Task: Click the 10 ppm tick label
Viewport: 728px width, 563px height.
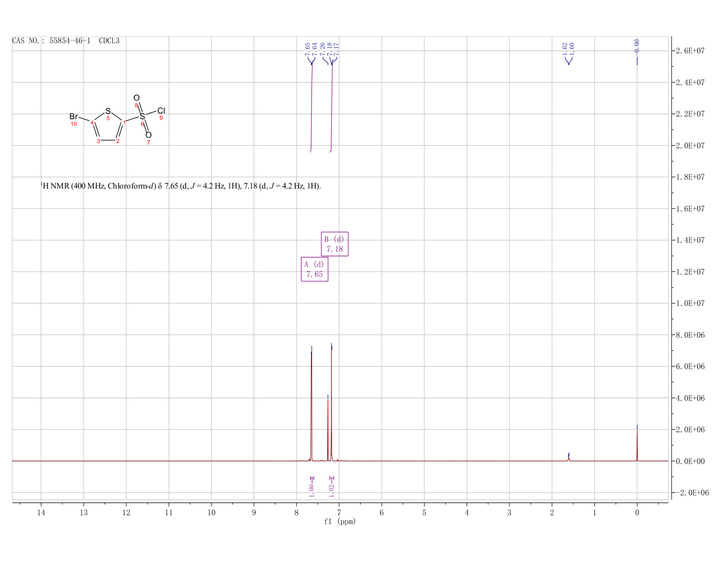Action: [211, 512]
